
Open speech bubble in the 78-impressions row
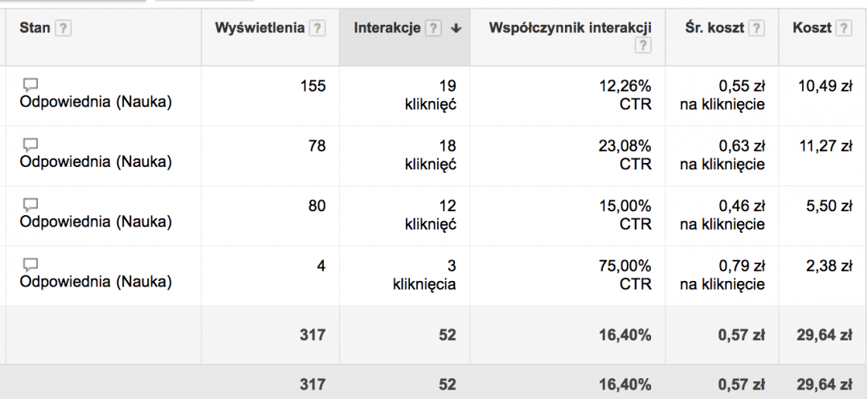(x=31, y=145)
